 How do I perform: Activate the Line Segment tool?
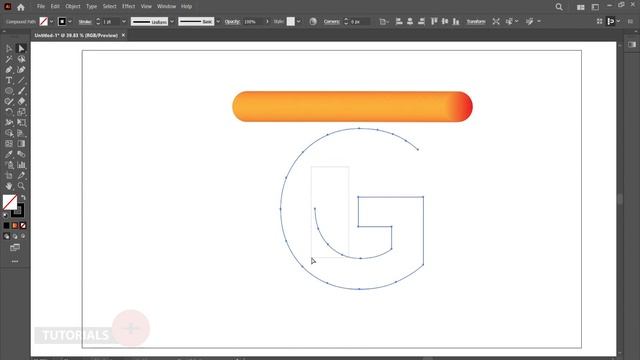click(21, 81)
